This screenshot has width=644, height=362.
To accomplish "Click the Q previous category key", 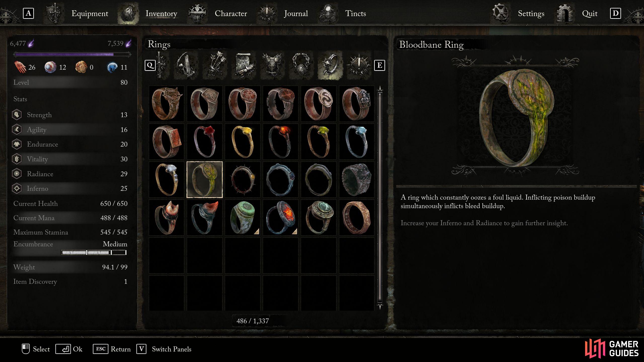I will [x=150, y=65].
